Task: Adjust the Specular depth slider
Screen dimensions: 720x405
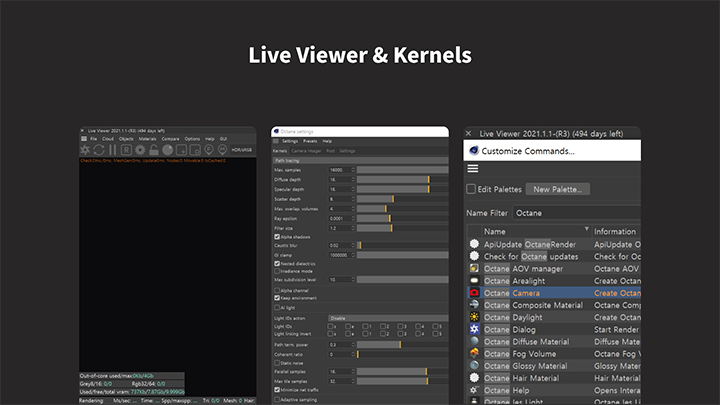Action: (403, 189)
